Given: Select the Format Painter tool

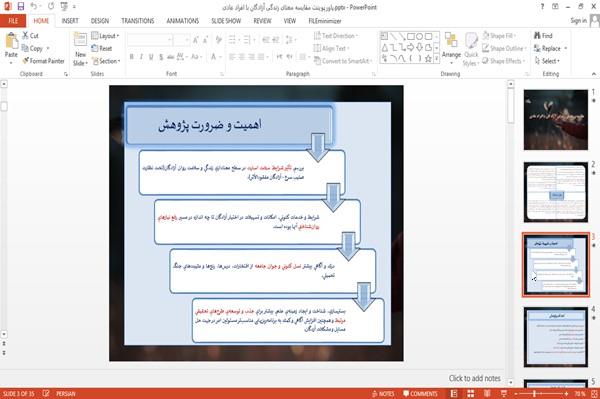Looking at the screenshot, I should 43,61.
